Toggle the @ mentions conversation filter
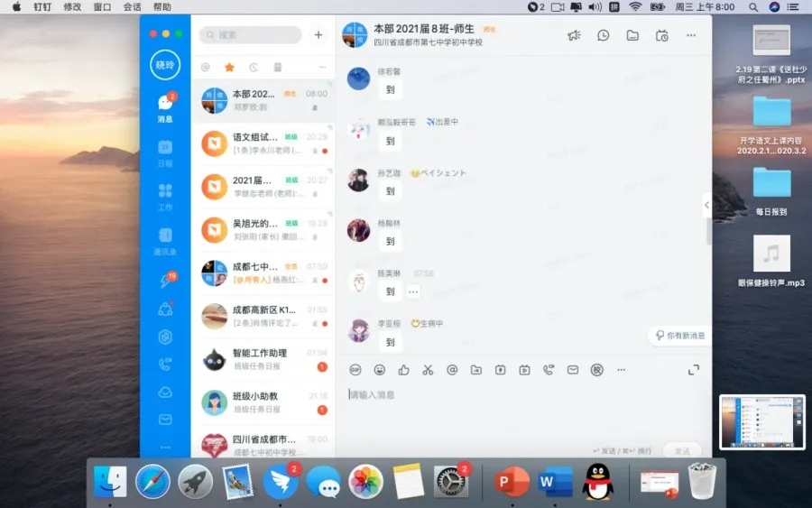Screen dimensions: 812x508 pos(206,68)
